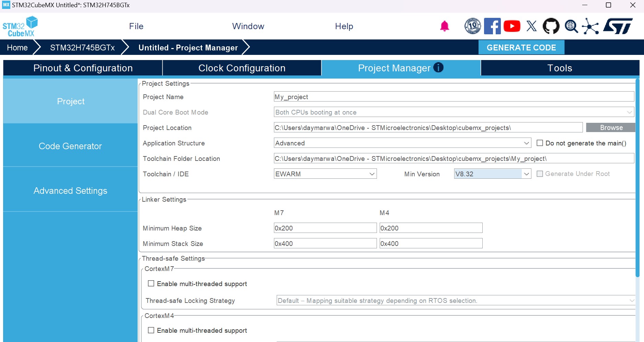Switch to Pinout & Configuration tab
The width and height of the screenshot is (644, 342).
tap(83, 68)
